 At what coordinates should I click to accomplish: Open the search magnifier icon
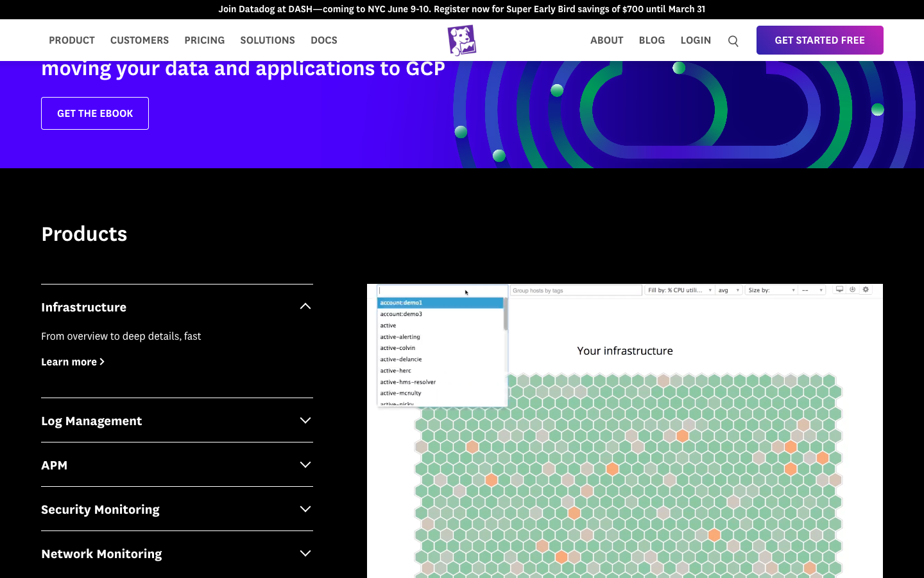pos(733,41)
